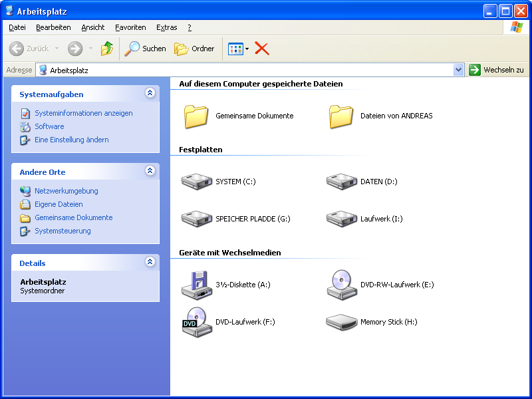Viewport: 532px width, 399px height.
Task: Open Netzwerkumgebung link
Action: tap(66, 191)
